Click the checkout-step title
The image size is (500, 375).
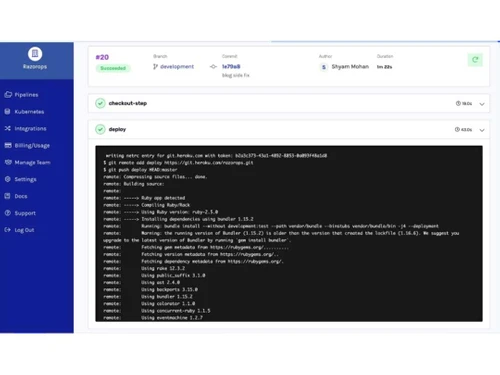(x=128, y=103)
